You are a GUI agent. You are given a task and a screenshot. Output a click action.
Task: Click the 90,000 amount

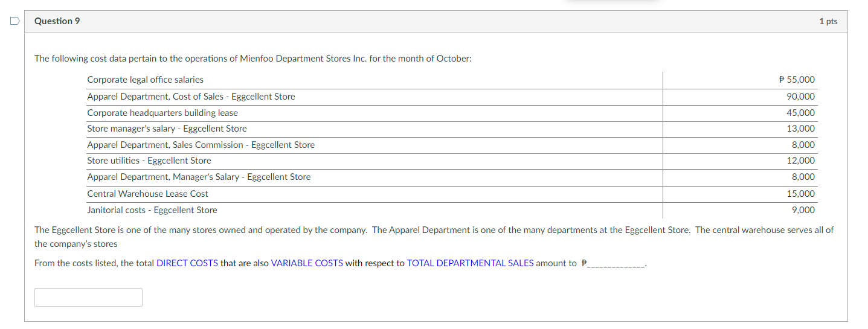(800, 97)
